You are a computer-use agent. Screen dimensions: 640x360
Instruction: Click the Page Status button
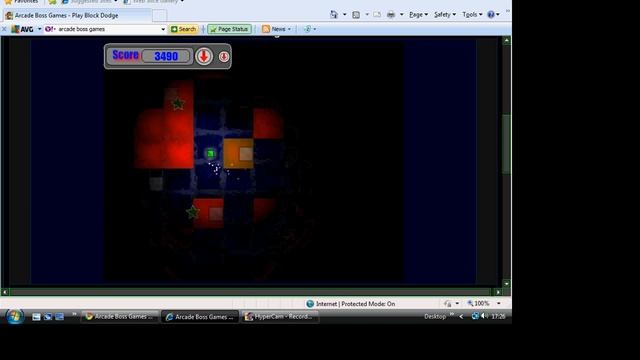(x=229, y=29)
